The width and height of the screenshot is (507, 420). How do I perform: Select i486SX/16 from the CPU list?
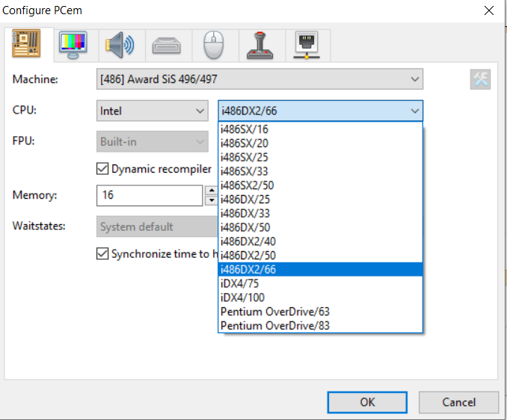[x=321, y=129]
